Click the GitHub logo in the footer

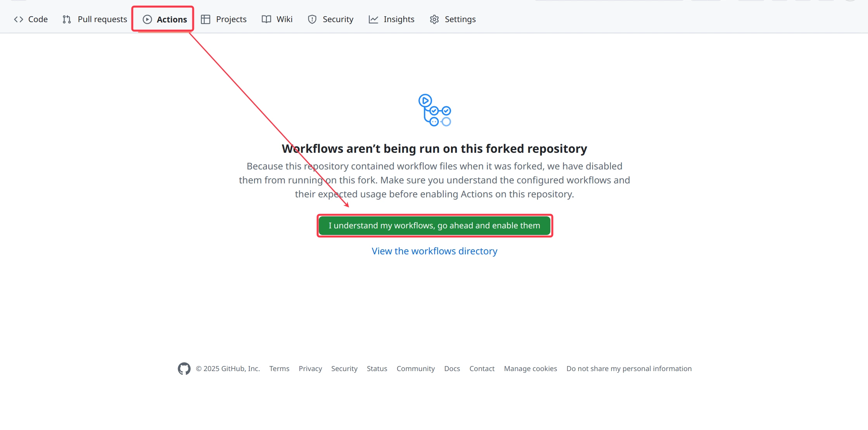[184, 369]
